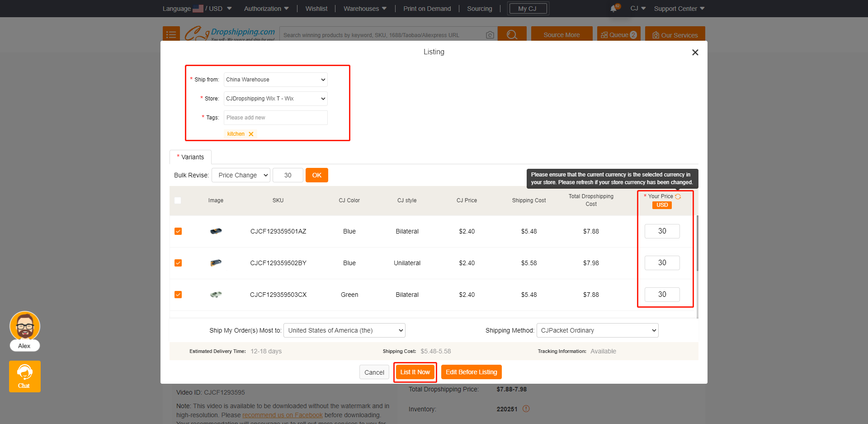Open the category list menu icon
This screenshot has width=868, height=424.
click(171, 34)
